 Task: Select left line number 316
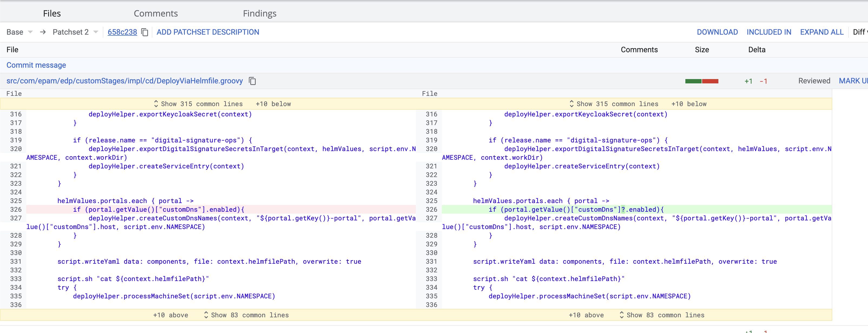click(16, 114)
